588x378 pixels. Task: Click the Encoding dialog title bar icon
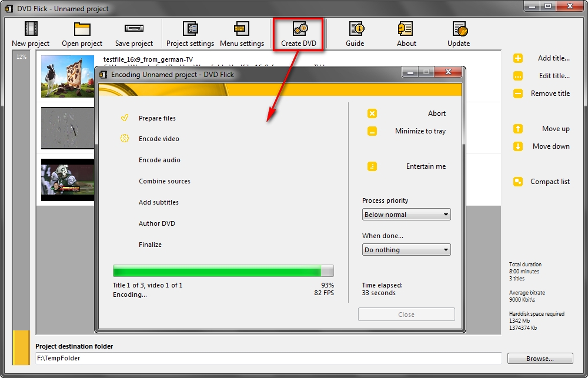click(103, 74)
